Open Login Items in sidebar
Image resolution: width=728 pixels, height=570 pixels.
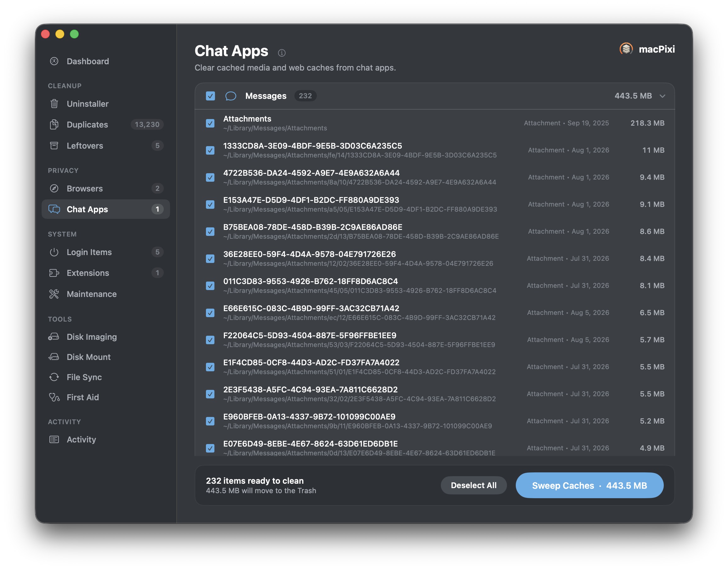pyautogui.click(x=106, y=252)
